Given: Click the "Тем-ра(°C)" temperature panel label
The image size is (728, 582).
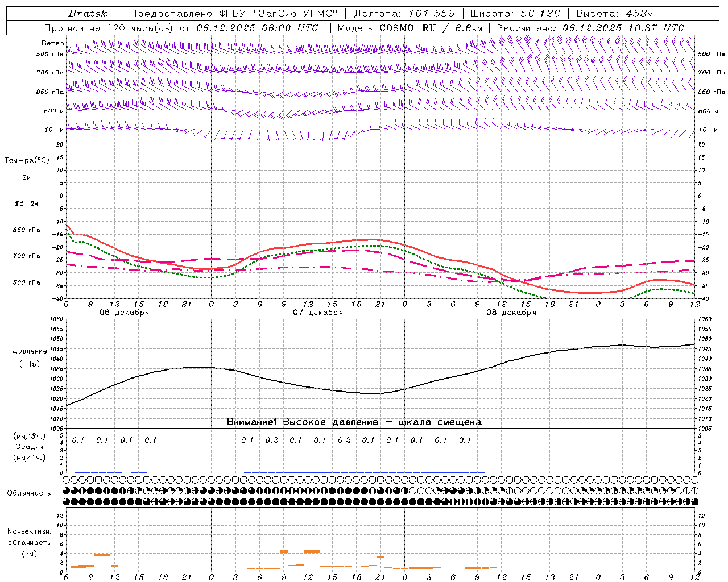Looking at the screenshot, I should [27, 161].
